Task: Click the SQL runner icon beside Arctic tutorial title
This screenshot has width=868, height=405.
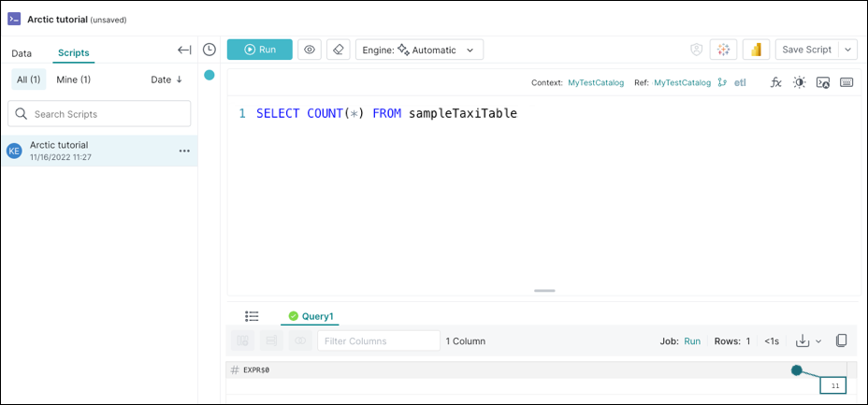Action: pos(14,20)
